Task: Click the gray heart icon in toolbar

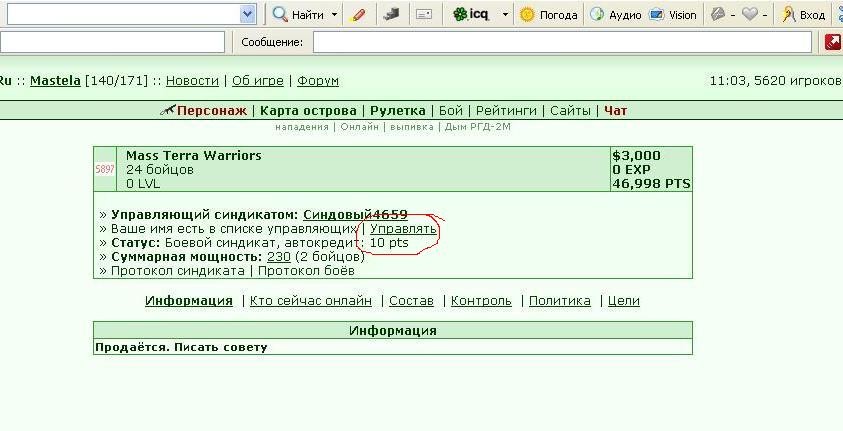Action: point(749,15)
